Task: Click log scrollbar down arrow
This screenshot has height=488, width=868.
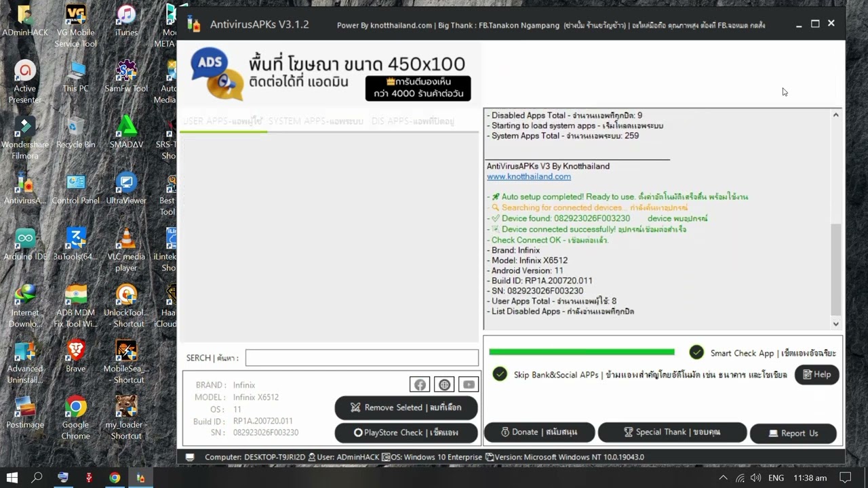Action: (x=835, y=324)
